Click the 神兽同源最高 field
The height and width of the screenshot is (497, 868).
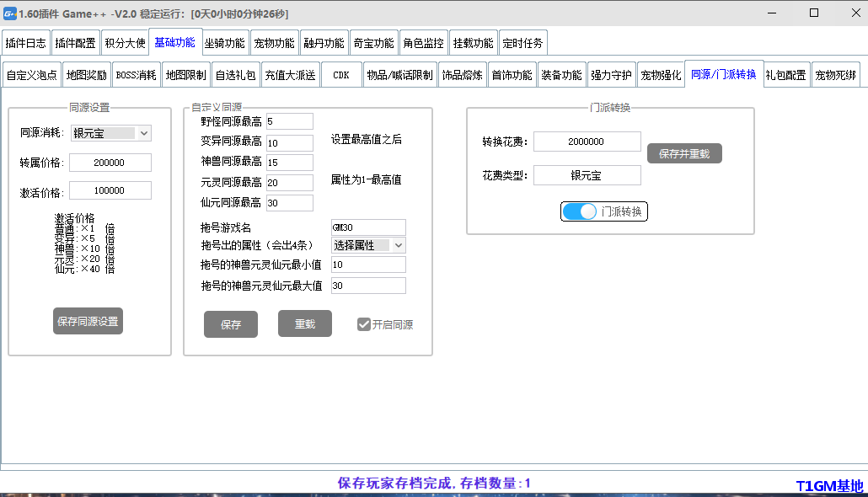(290, 163)
